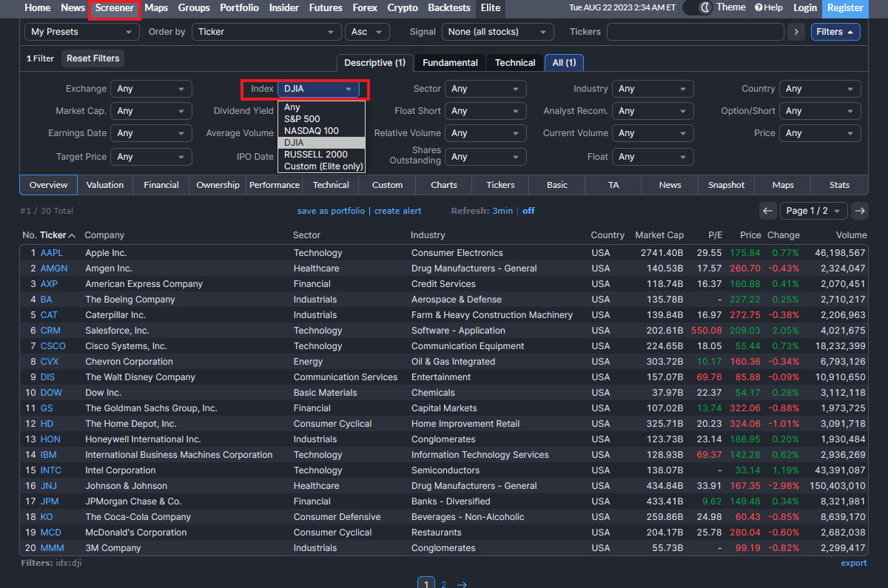
Task: Switch to the Snapshot view tab
Action: pos(726,185)
